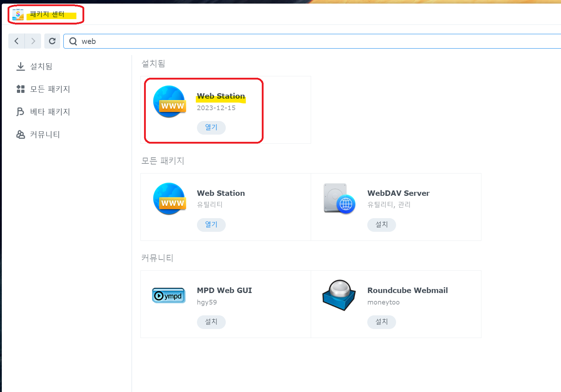
Task: Open the WebDAV Server package details
Action: pos(398,193)
